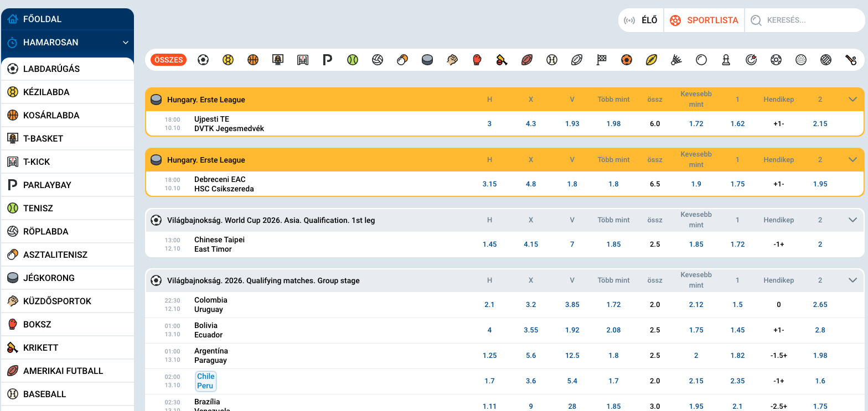Select the football icon in the sports filter bar

tap(203, 60)
